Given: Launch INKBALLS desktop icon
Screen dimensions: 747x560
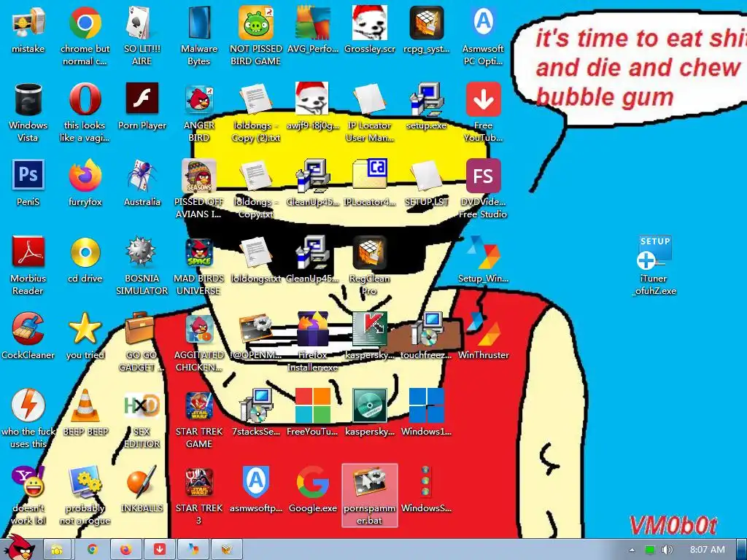Looking at the screenshot, I should tap(142, 482).
